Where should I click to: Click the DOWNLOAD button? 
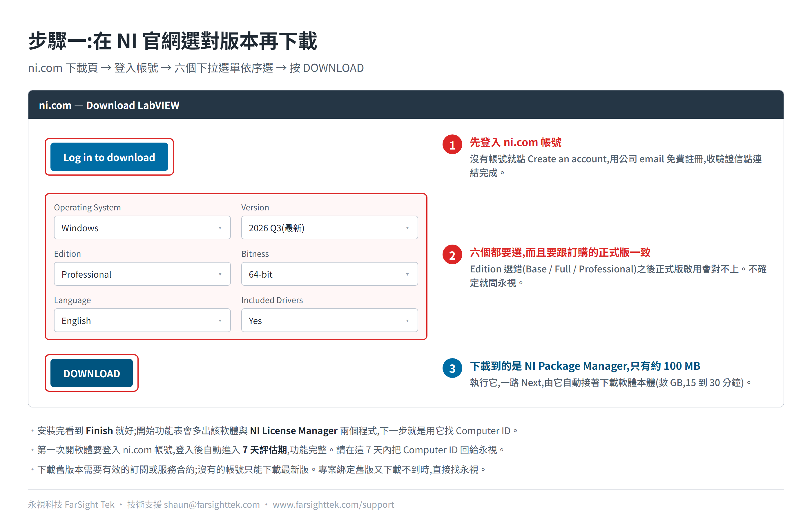point(91,373)
